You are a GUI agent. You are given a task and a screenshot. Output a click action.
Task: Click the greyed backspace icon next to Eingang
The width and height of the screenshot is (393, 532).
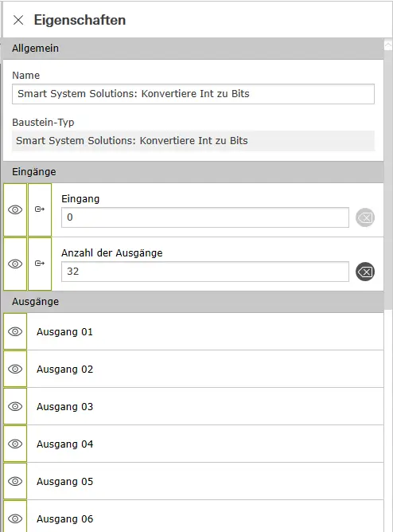[x=365, y=217]
